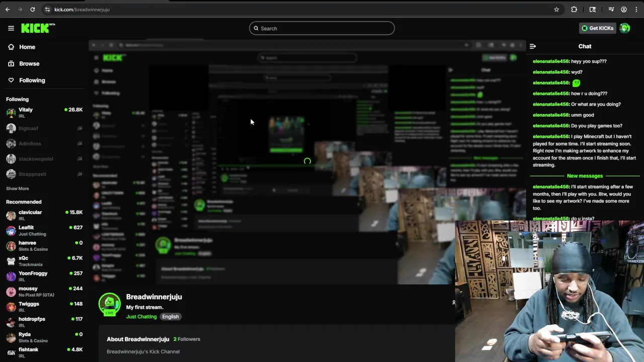The width and height of the screenshot is (644, 362).
Task: Open the hamburger sidebar menu
Action: [11, 28]
